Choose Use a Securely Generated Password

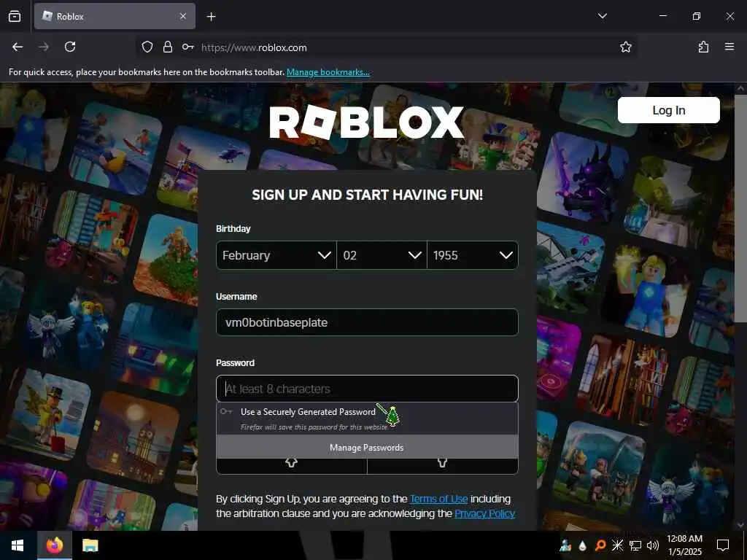pyautogui.click(x=367, y=419)
